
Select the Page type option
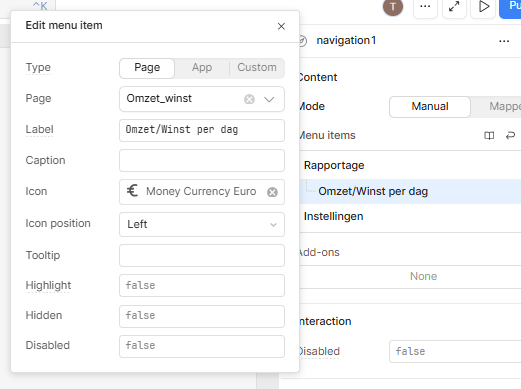point(147,68)
